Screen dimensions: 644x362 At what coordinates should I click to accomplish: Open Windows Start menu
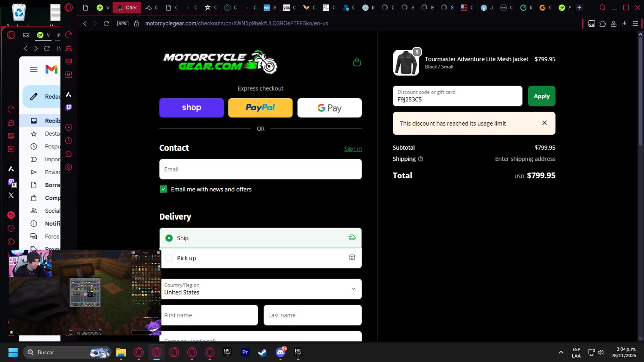pyautogui.click(x=13, y=353)
